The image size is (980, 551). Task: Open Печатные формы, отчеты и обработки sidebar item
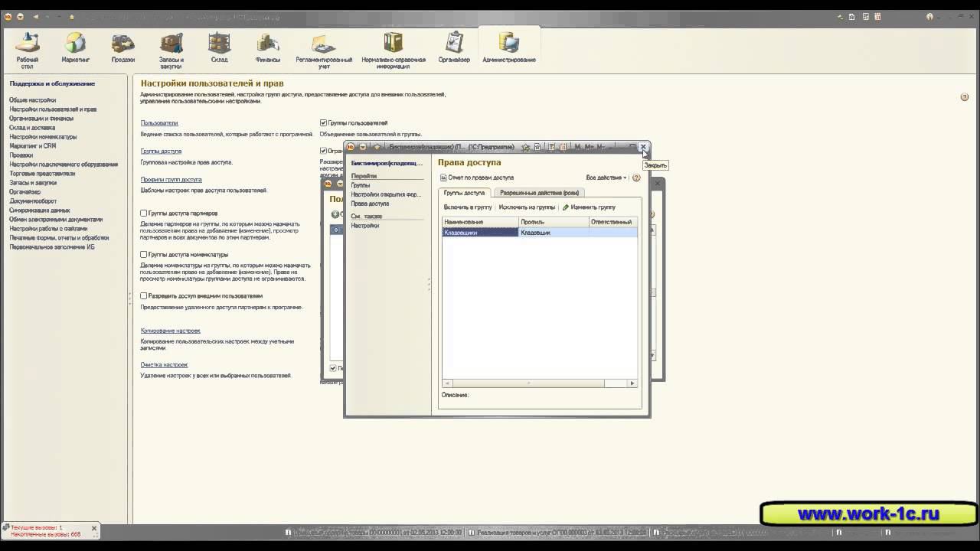point(59,238)
